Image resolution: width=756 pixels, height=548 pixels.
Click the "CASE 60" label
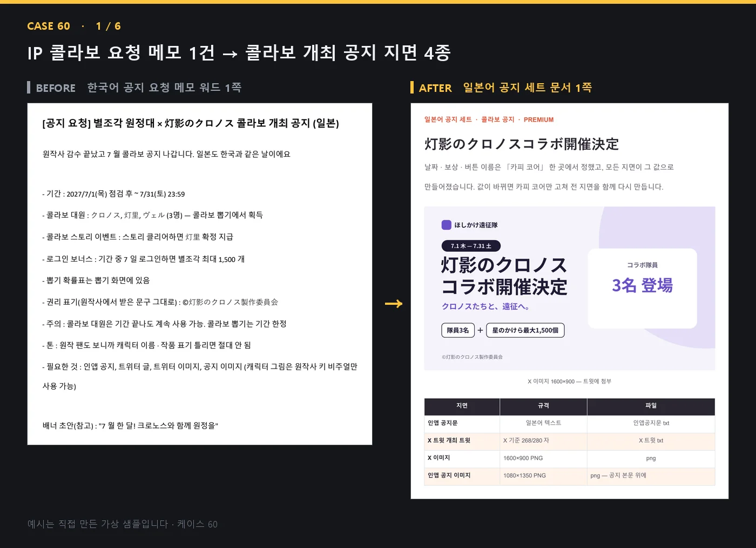pyautogui.click(x=49, y=26)
